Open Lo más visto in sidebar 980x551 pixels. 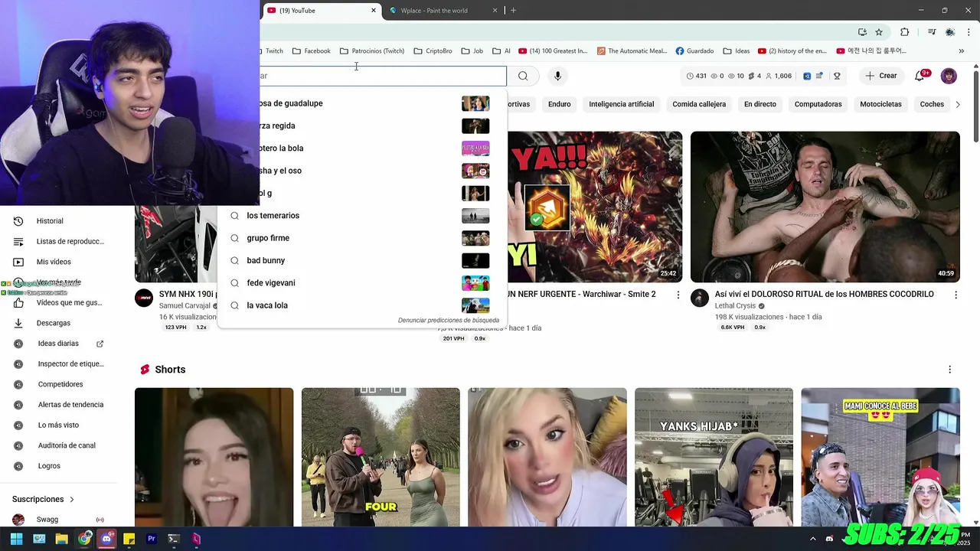tap(58, 425)
